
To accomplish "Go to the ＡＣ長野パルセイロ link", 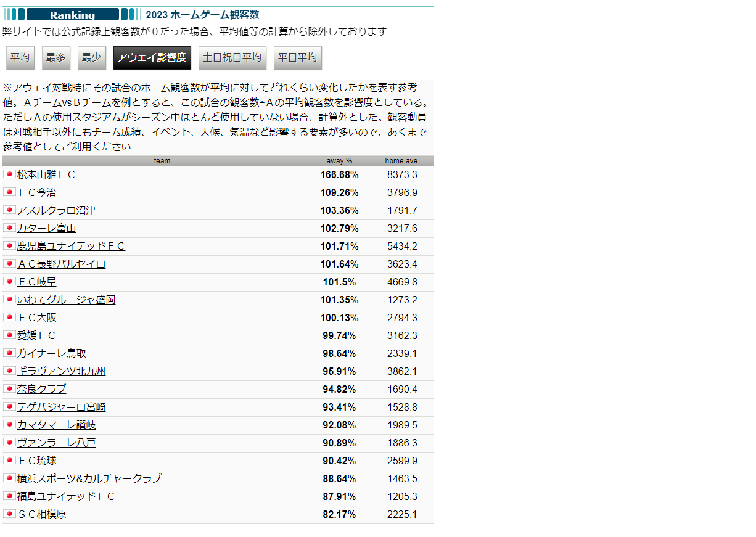I will click(61, 264).
